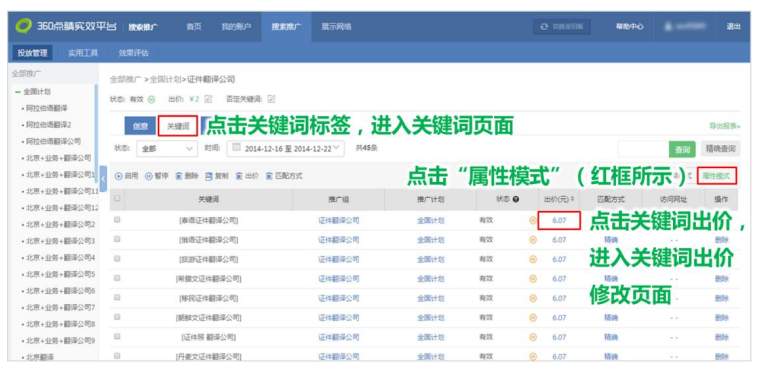The height and width of the screenshot is (386, 765).
Task: Click the help icon beside 状态 column header
Action: [x=516, y=199]
